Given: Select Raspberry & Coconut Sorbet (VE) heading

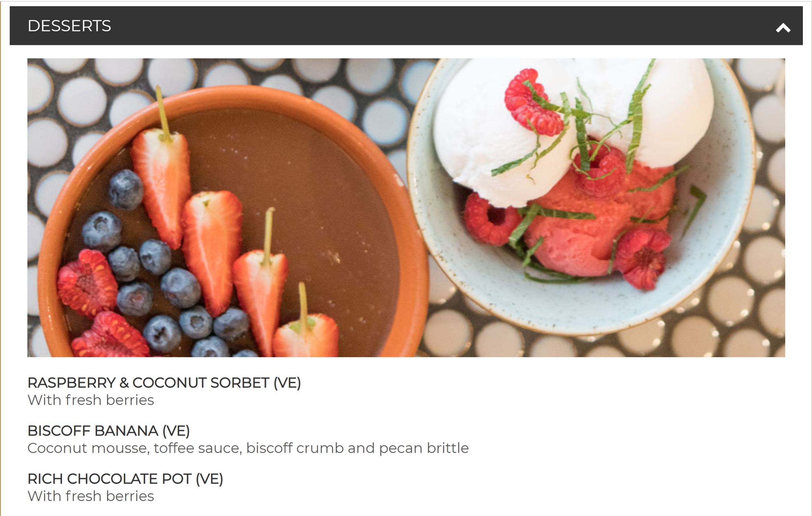Looking at the screenshot, I should (164, 383).
